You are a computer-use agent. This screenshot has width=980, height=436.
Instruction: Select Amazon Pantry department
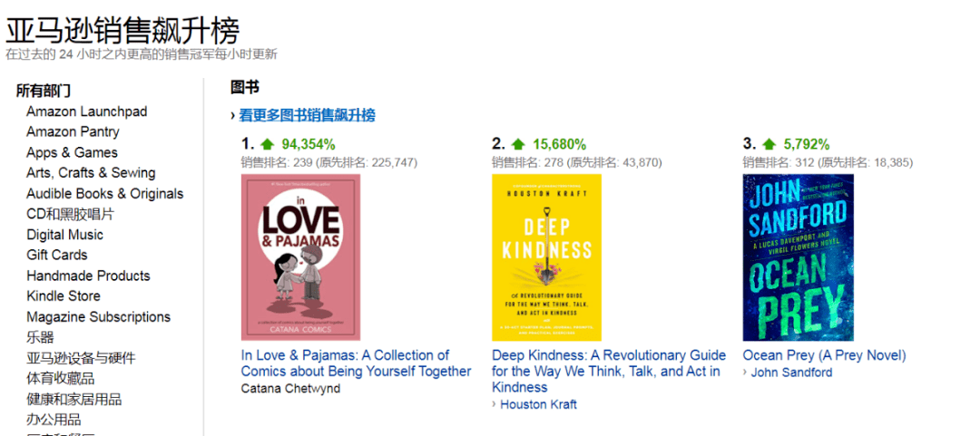(x=73, y=132)
